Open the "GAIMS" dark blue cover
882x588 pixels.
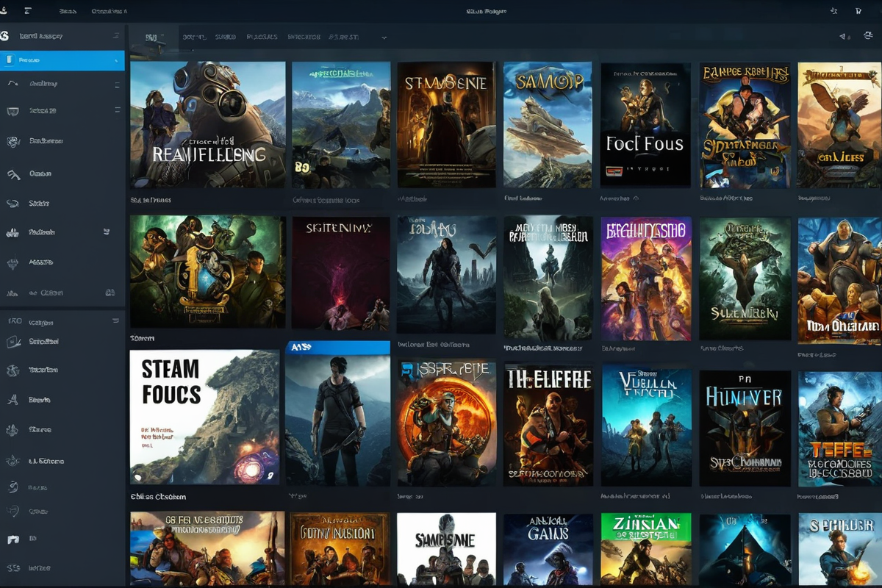[x=548, y=549]
